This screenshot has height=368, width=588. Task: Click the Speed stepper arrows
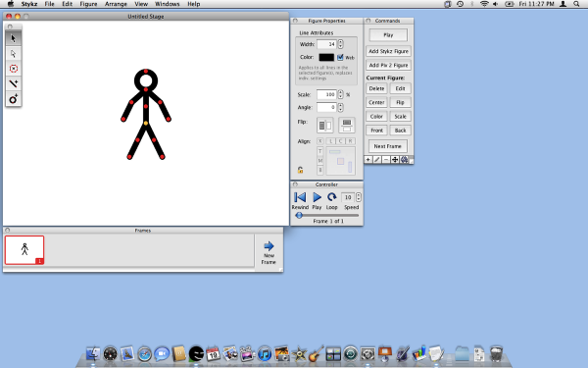(x=359, y=197)
